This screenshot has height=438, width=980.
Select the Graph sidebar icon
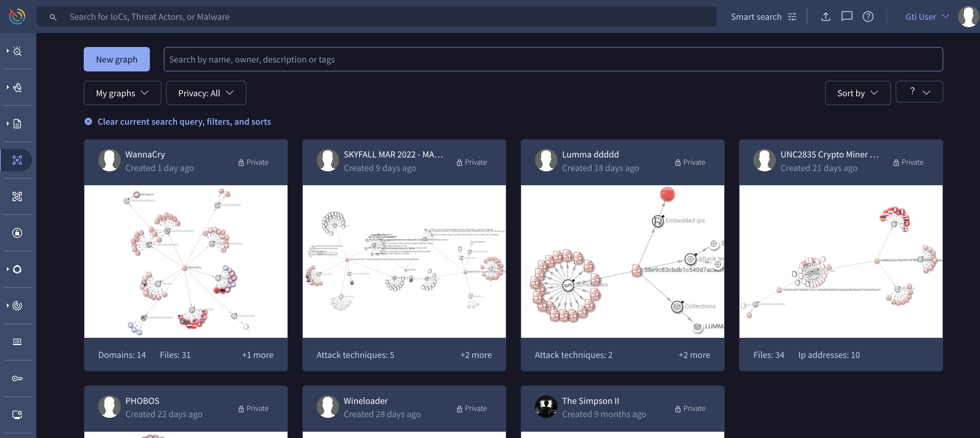pos(17,160)
